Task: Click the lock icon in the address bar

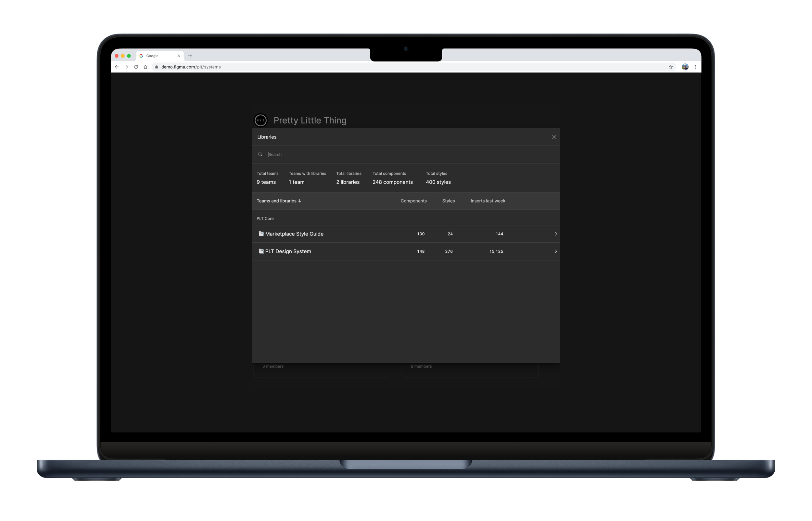Action: tap(157, 67)
